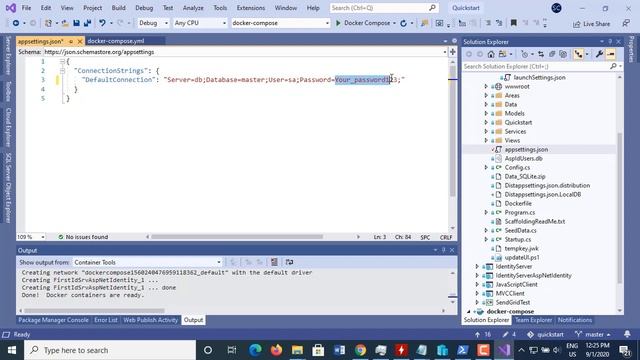Open the Debug menu
The height and width of the screenshot is (360, 640).
pyautogui.click(x=144, y=8)
